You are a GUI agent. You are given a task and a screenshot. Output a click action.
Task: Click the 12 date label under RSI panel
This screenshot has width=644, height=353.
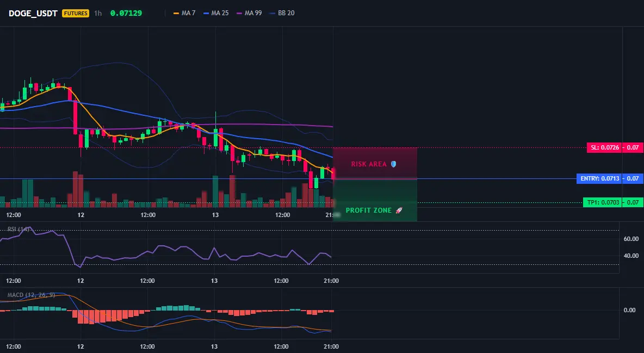tap(81, 281)
